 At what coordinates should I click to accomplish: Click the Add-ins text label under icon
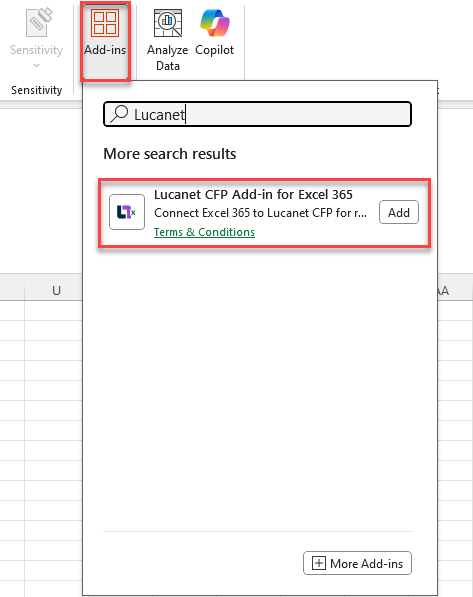(105, 50)
